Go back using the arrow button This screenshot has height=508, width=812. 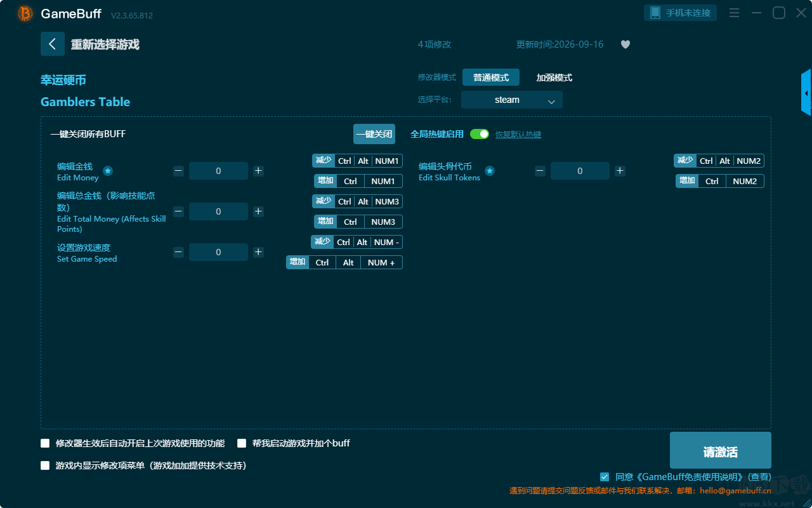tap(53, 44)
